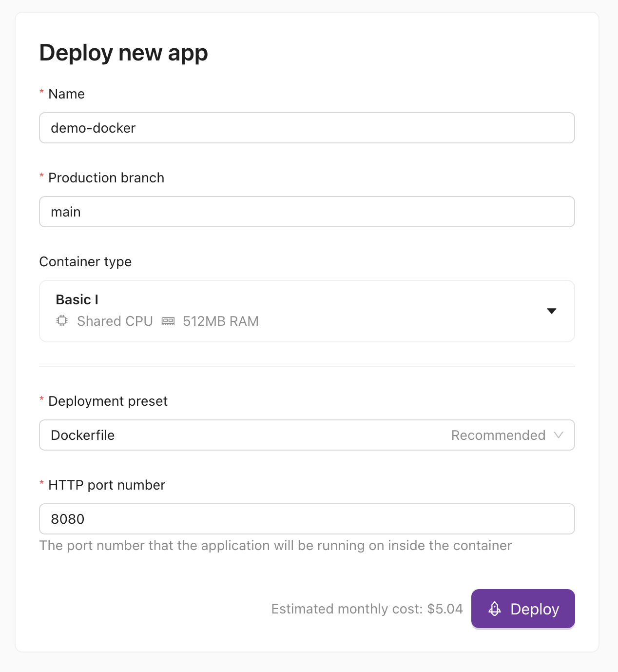
Task: Select the main production branch field
Action: (x=307, y=212)
